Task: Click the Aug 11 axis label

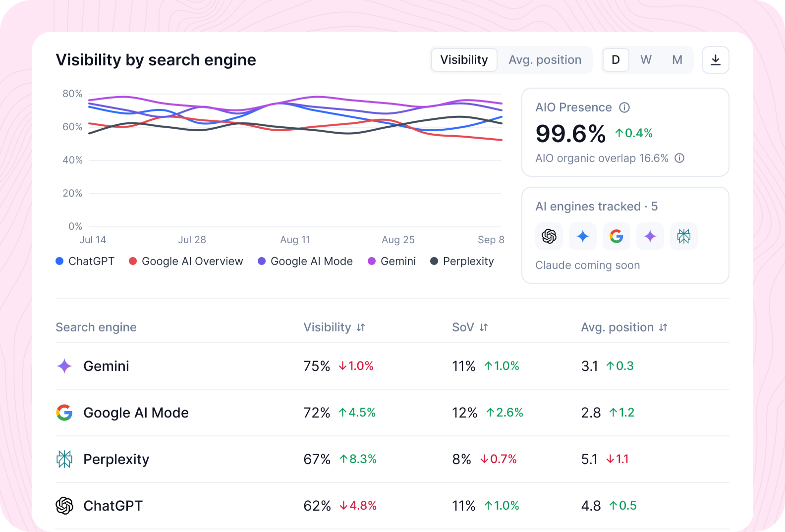Action: pyautogui.click(x=295, y=240)
